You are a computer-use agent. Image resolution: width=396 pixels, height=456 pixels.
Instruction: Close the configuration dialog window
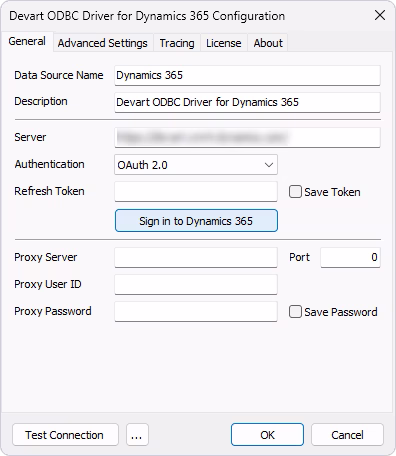380,15
